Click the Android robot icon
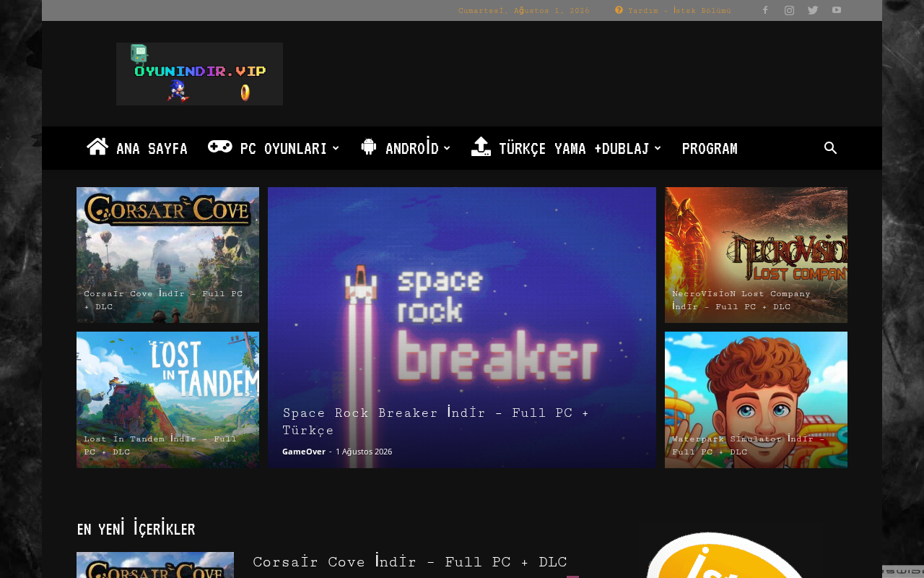The width and height of the screenshot is (924, 578). point(369,147)
